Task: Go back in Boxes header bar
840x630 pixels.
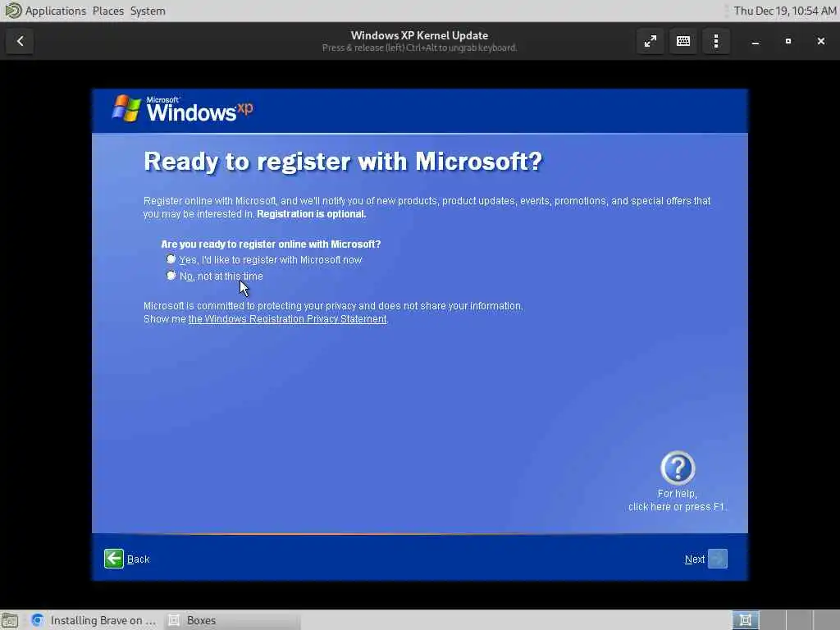Action: pyautogui.click(x=20, y=41)
